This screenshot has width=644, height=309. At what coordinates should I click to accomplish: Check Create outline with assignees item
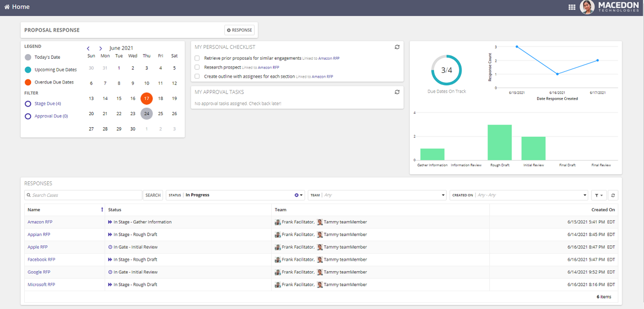(197, 76)
